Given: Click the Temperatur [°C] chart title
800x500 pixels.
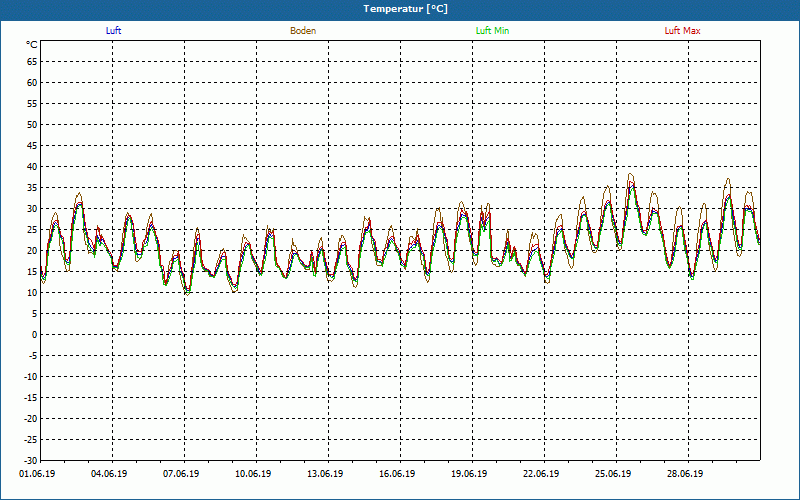Looking at the screenshot, I should coord(406,9).
